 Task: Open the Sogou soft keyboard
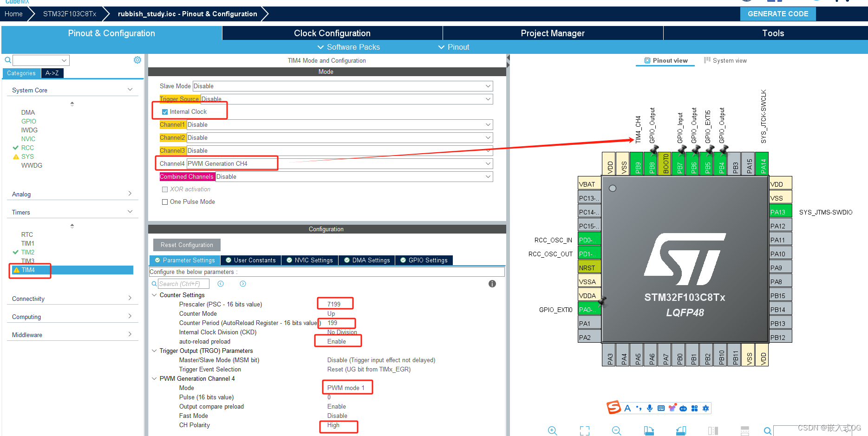661,408
